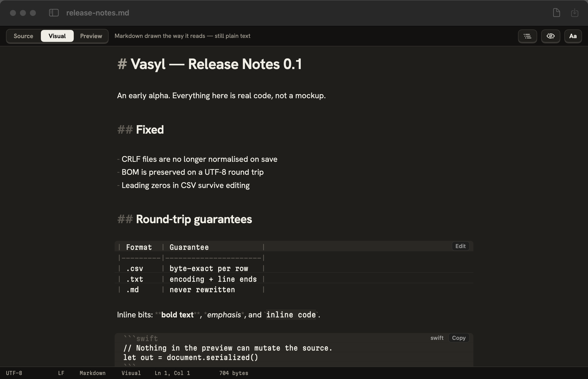
Task: Open the outline list icon button
Action: click(x=527, y=36)
